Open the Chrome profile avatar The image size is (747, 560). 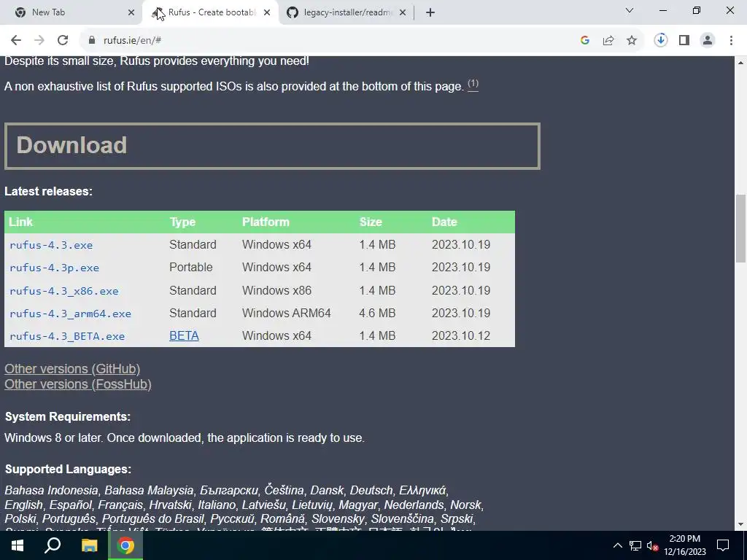pos(708,41)
